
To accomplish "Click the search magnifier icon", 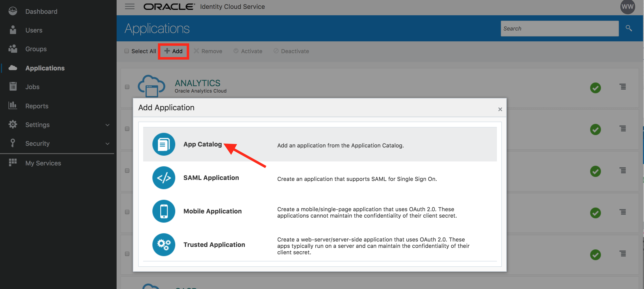I will (629, 28).
